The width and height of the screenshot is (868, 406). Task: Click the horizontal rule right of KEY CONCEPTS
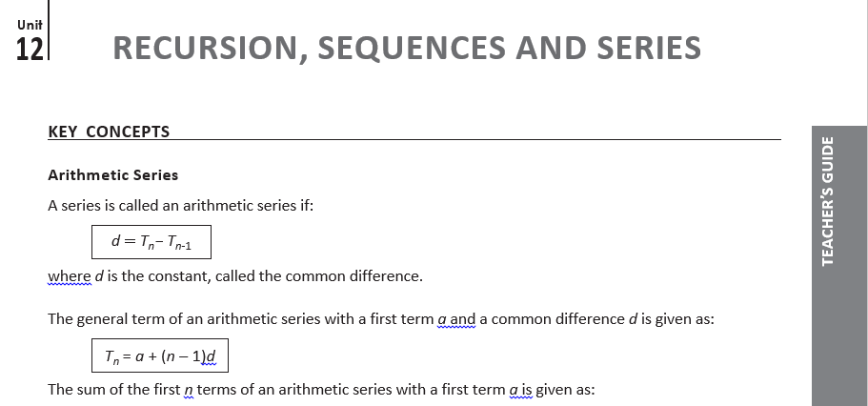(x=476, y=139)
